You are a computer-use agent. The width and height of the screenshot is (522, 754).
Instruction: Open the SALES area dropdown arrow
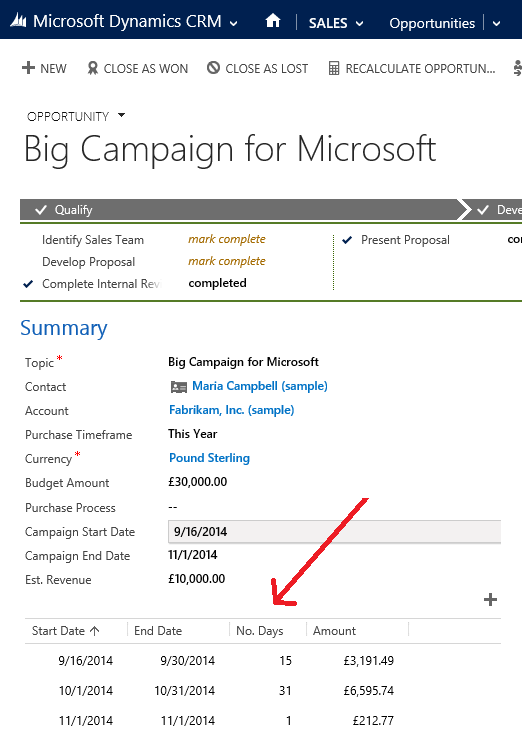pos(359,23)
